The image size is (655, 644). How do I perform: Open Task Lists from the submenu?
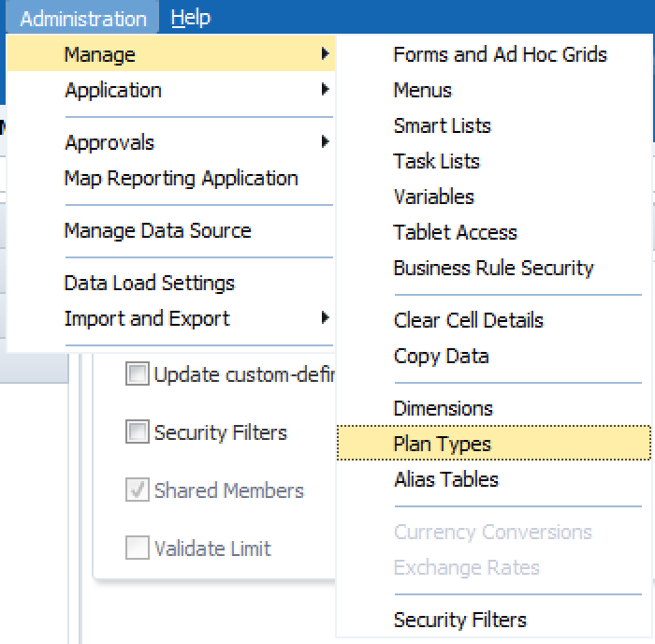(x=436, y=162)
